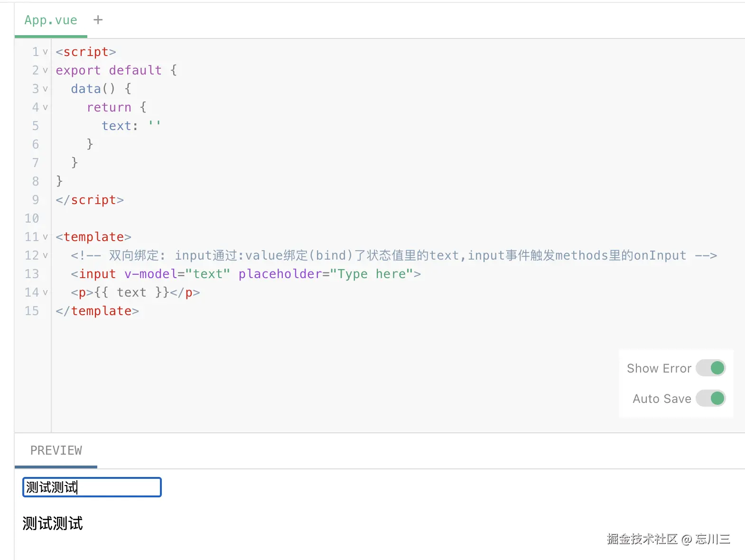Click the preview text input field
This screenshot has width=745, height=560.
(x=92, y=487)
